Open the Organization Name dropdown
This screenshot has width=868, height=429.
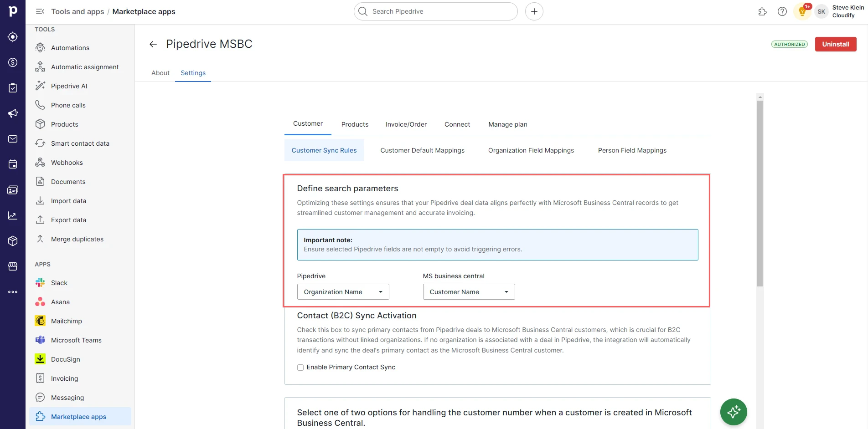pyautogui.click(x=343, y=292)
